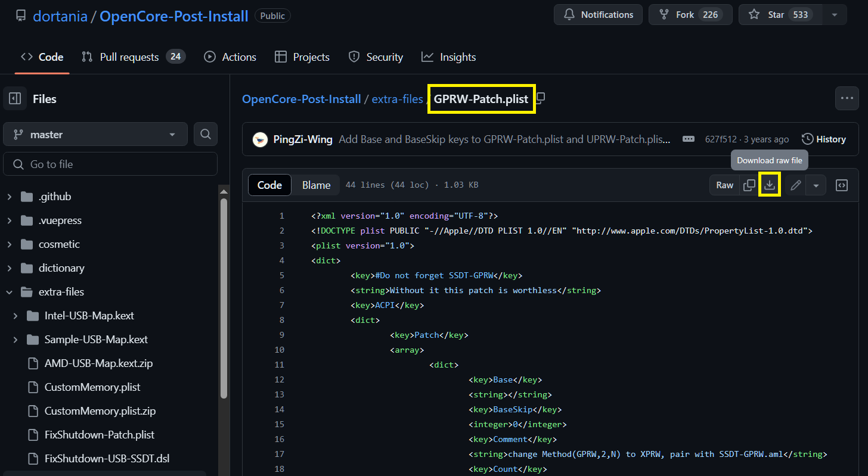Open the commit message link
This screenshot has width=868, height=476.
click(505, 139)
